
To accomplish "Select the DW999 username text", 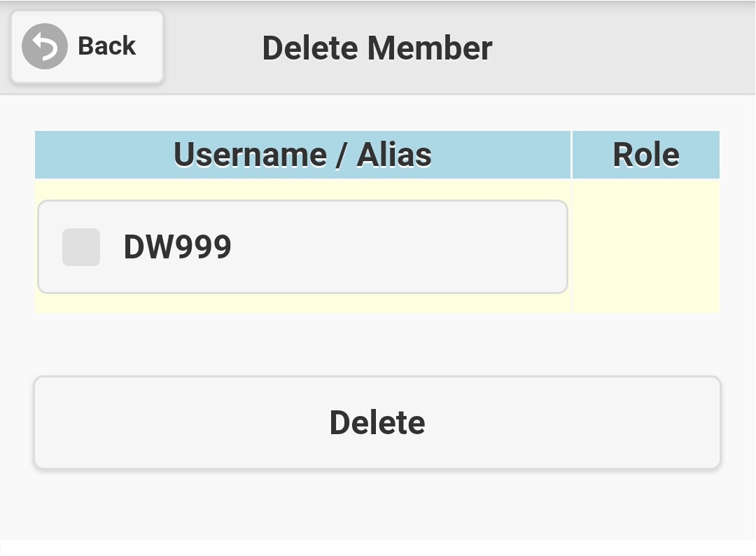I will coord(177,247).
